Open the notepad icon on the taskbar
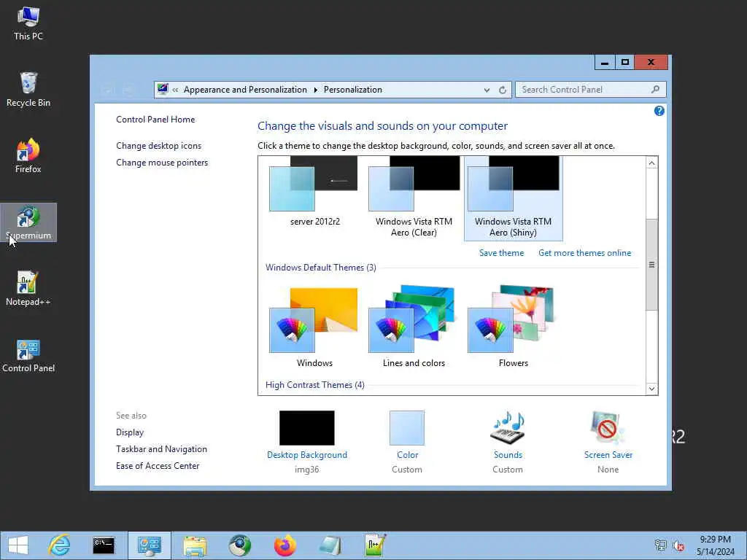747x560 pixels. click(330, 545)
